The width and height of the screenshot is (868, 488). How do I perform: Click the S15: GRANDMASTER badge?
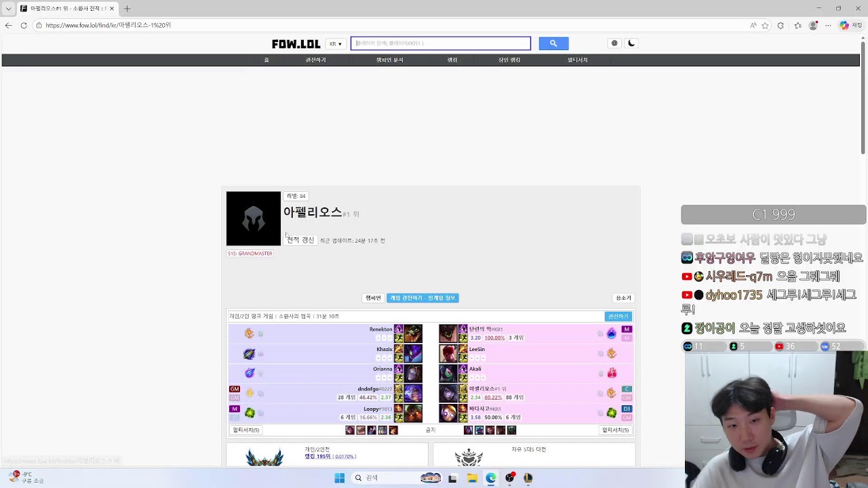pyautogui.click(x=250, y=253)
